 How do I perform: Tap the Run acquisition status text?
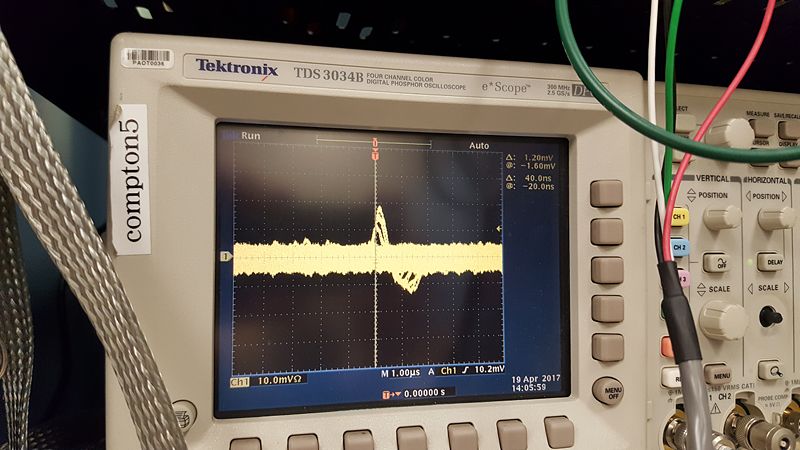[251, 136]
